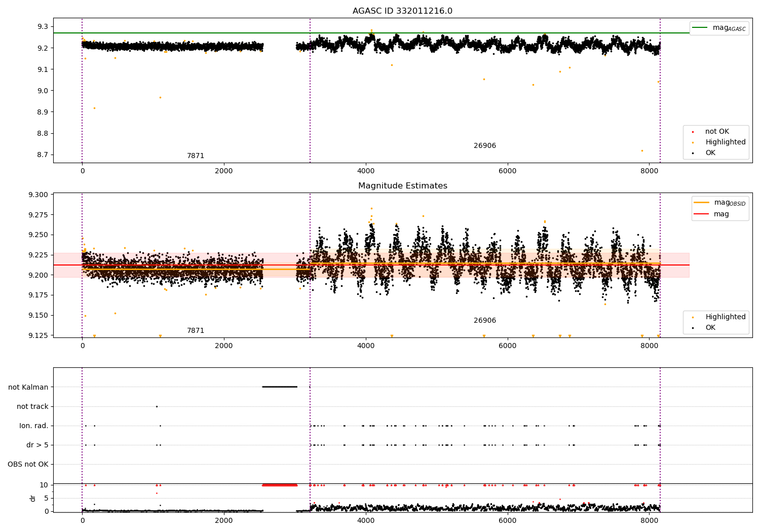Click the "Magnitude Estimates" plot title
Image resolution: width=760 pixels, height=532 pixels.
click(402, 186)
